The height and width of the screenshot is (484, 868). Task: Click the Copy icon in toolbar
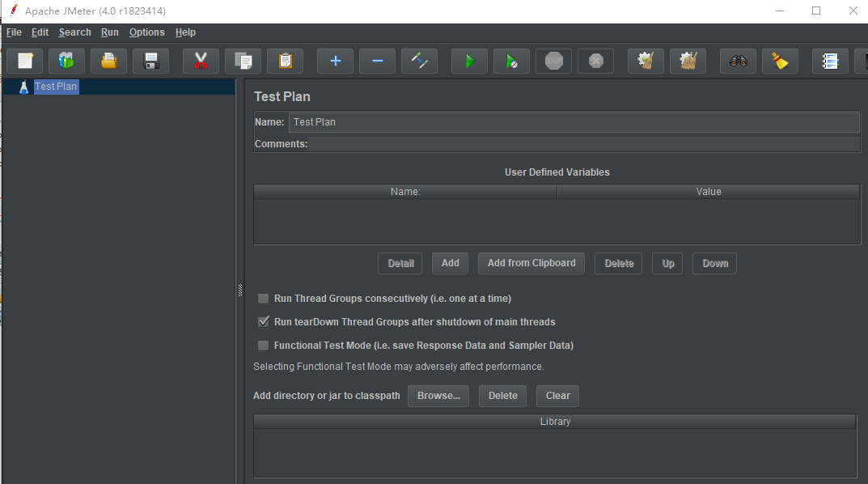(x=243, y=61)
